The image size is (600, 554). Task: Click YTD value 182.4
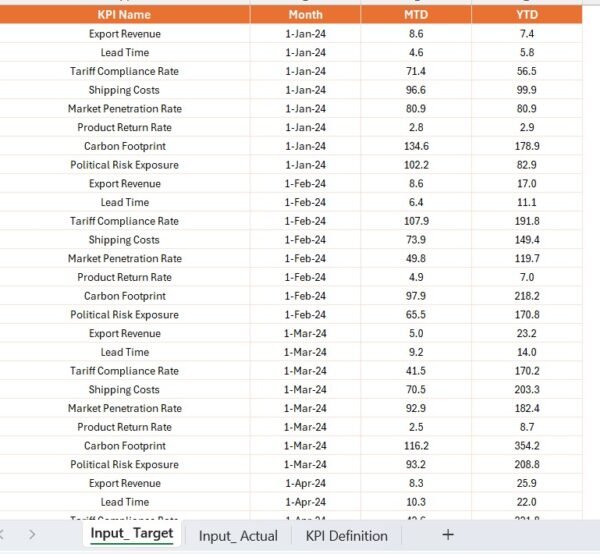[x=527, y=409]
